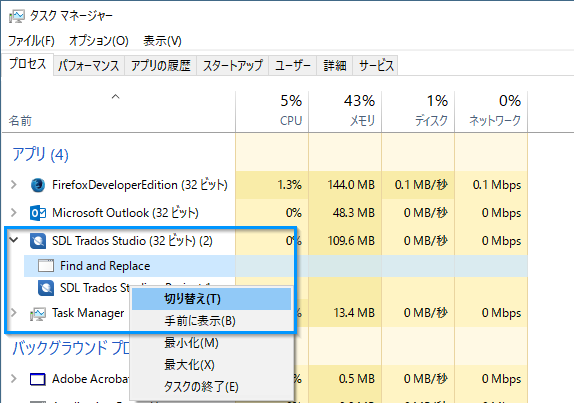The height and width of the screenshot is (403, 574).
Task: Click the Microsoft Outlook app icon
Action: point(38,213)
